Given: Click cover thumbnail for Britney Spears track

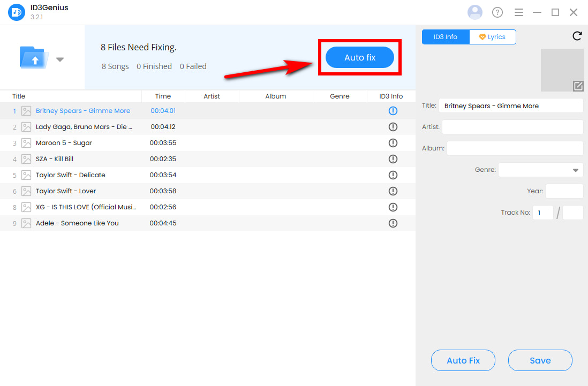Looking at the screenshot, I should (26, 111).
